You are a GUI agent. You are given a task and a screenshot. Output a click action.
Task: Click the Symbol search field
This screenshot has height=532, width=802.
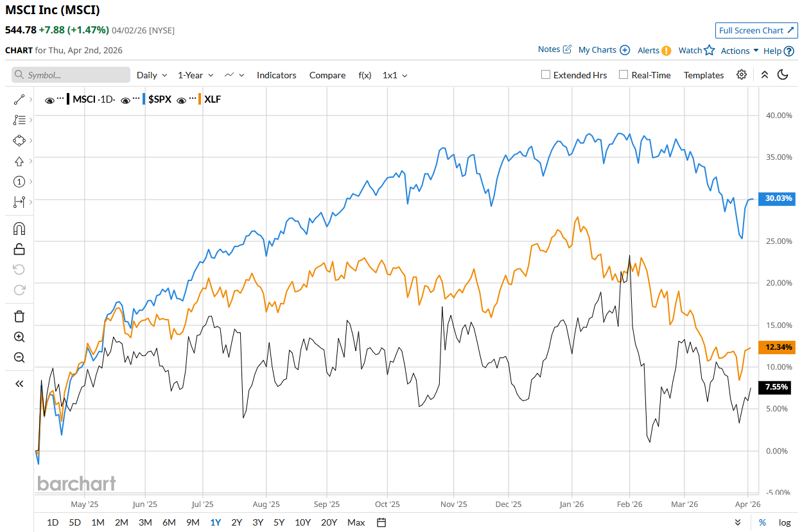click(x=71, y=75)
